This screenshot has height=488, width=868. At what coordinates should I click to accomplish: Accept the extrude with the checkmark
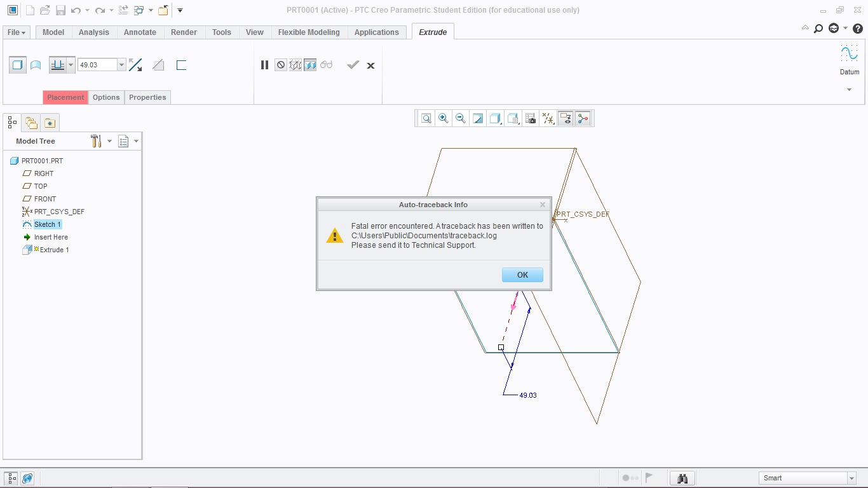click(x=353, y=65)
